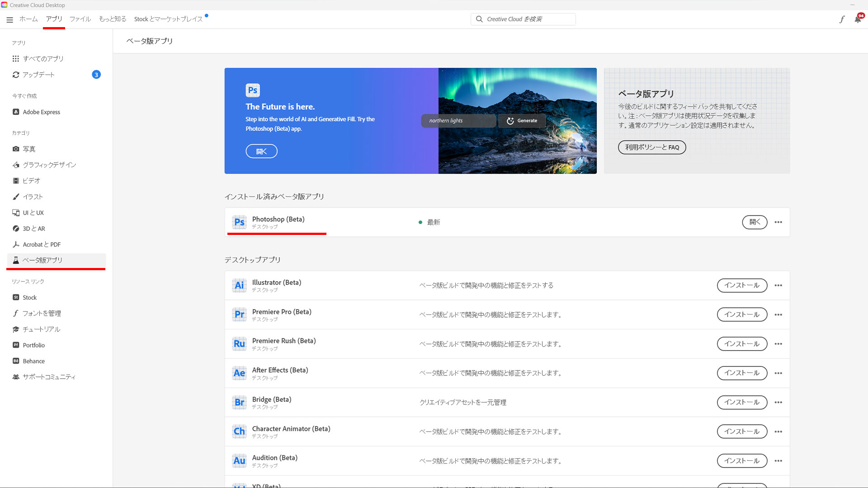Image resolution: width=868 pixels, height=488 pixels.
Task: Open the UI と UX category
Action: [16, 212]
